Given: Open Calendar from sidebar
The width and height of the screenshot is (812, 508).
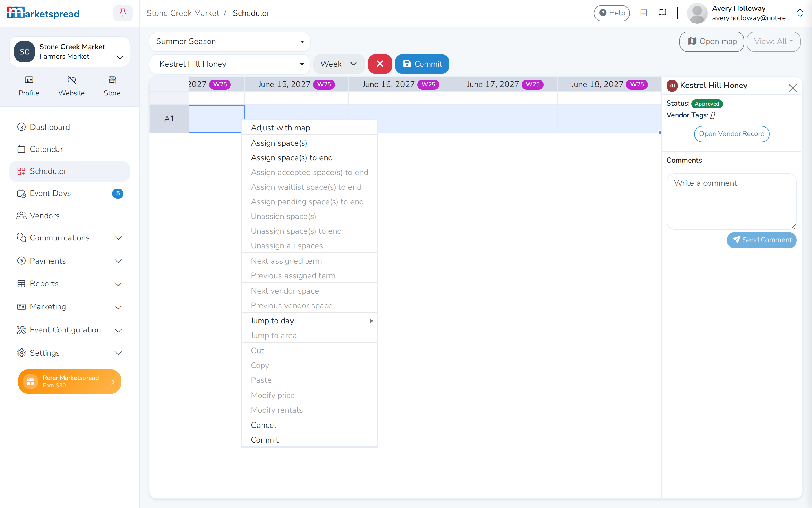Looking at the screenshot, I should point(69,149).
